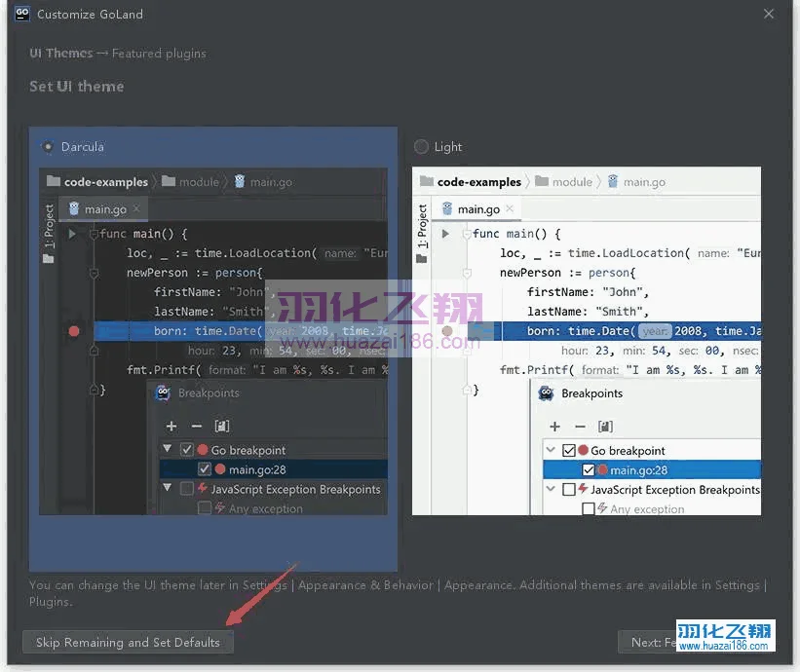The image size is (800, 672).
Task: Click lightning icon beside JavaScript Exception Breakpoints, Darcula
Action: point(203,488)
